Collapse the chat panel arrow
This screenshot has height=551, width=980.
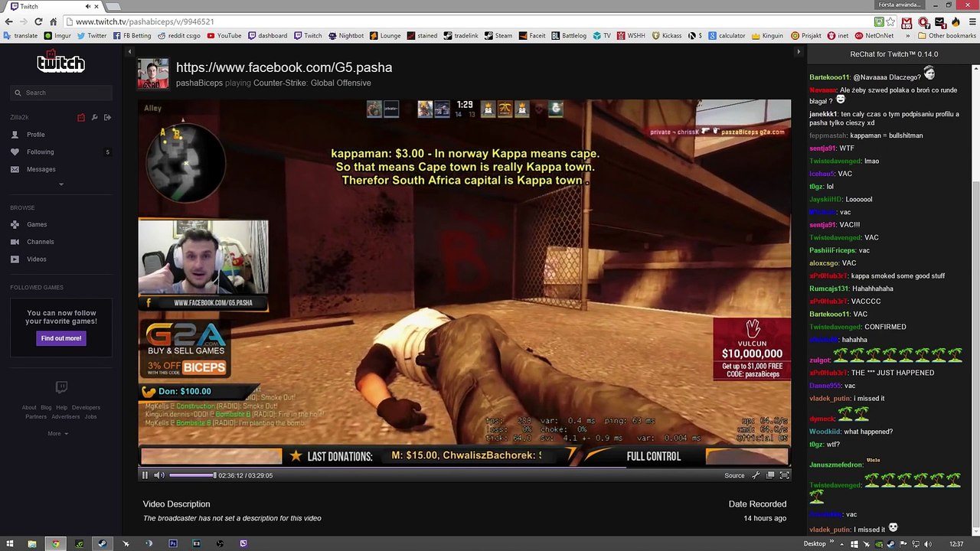pyautogui.click(x=799, y=52)
